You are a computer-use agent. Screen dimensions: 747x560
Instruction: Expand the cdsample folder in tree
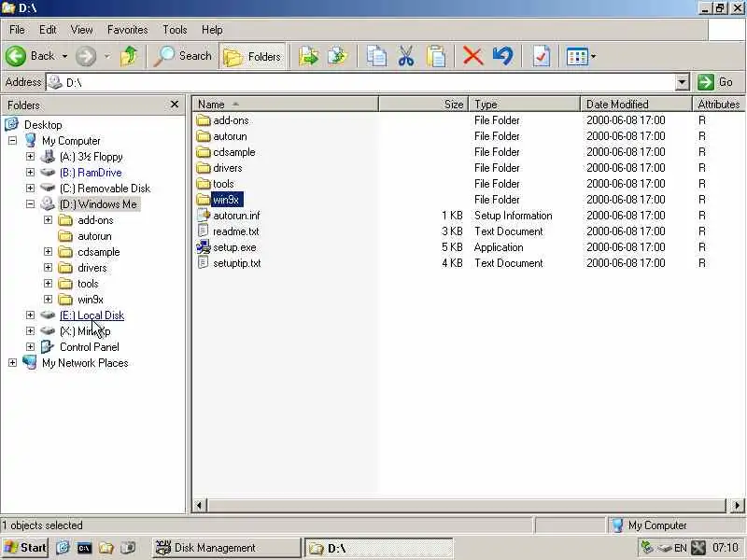[48, 251]
